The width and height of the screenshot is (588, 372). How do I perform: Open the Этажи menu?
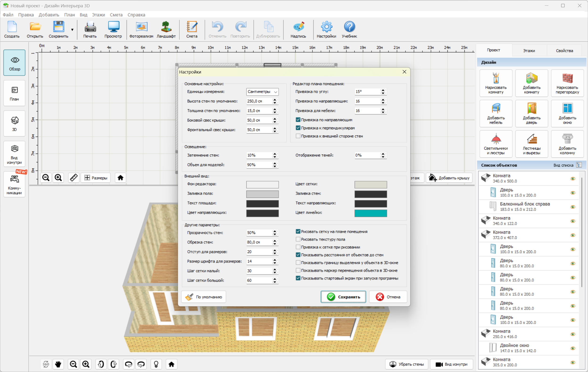click(98, 15)
